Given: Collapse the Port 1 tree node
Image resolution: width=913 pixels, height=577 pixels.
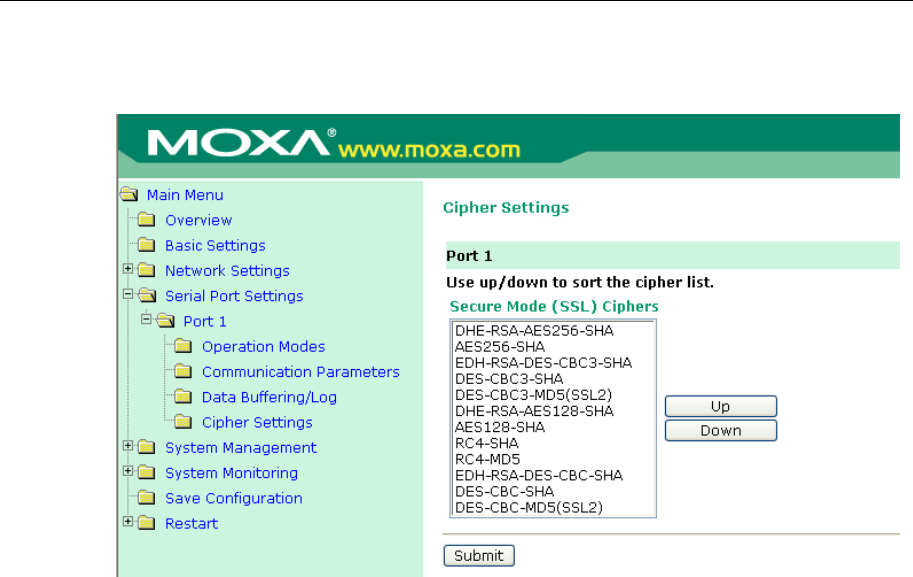Looking at the screenshot, I should 146,320.
